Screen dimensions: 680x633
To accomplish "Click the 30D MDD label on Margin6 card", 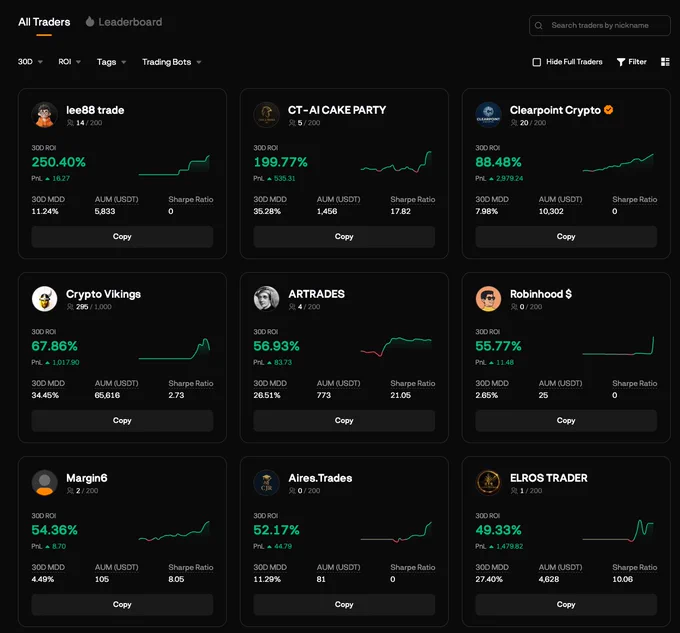I will pyautogui.click(x=48, y=567).
